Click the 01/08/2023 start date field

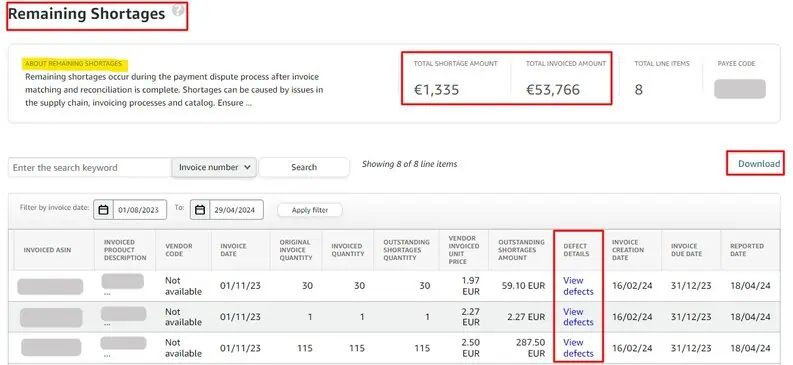pos(140,210)
